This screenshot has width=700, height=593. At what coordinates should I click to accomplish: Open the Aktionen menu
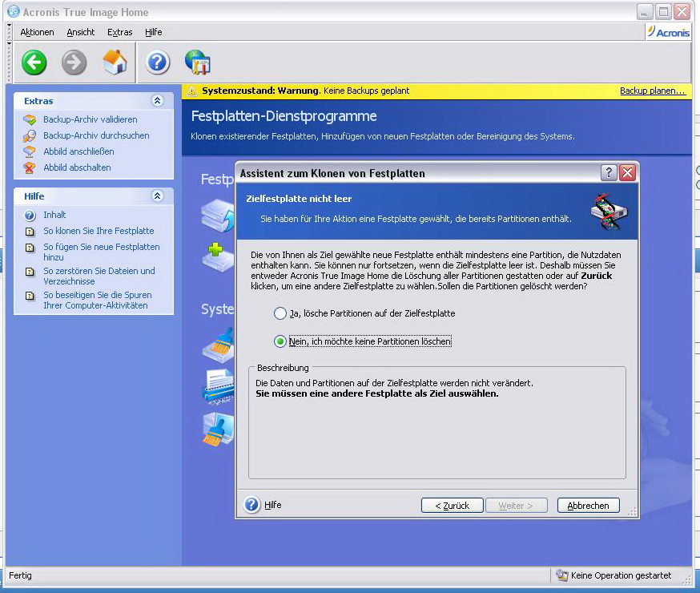[37, 32]
